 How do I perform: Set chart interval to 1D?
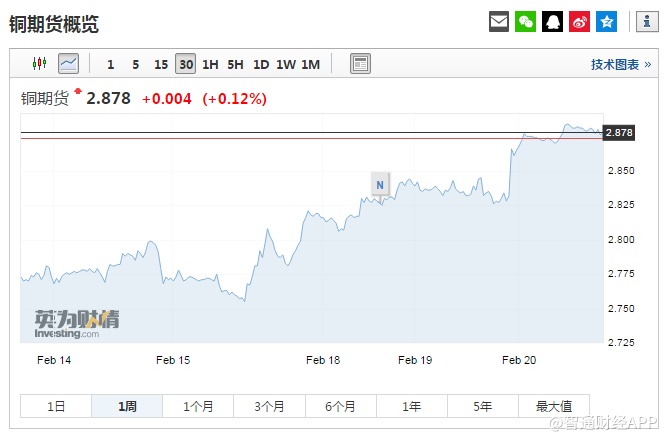(261, 64)
